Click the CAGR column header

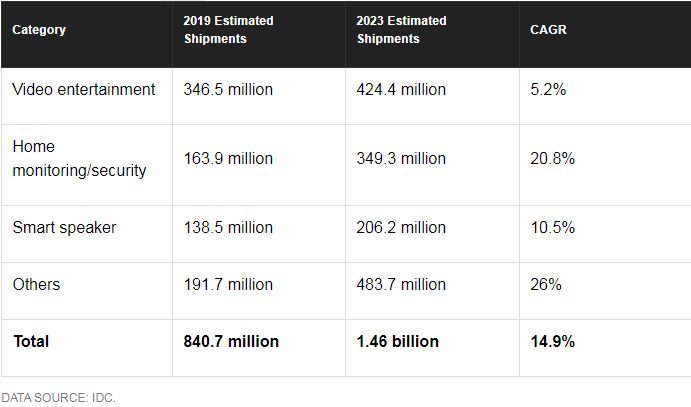(548, 30)
